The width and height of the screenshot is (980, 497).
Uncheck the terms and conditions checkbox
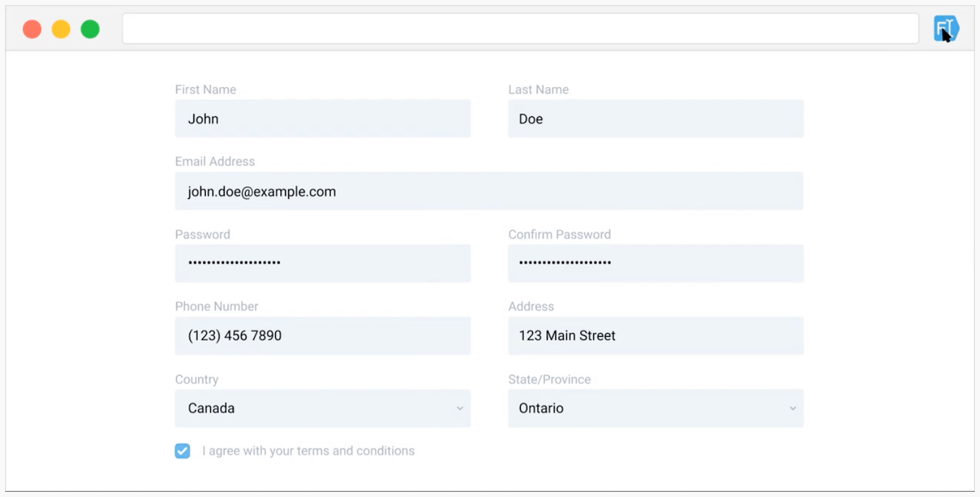[182, 451]
